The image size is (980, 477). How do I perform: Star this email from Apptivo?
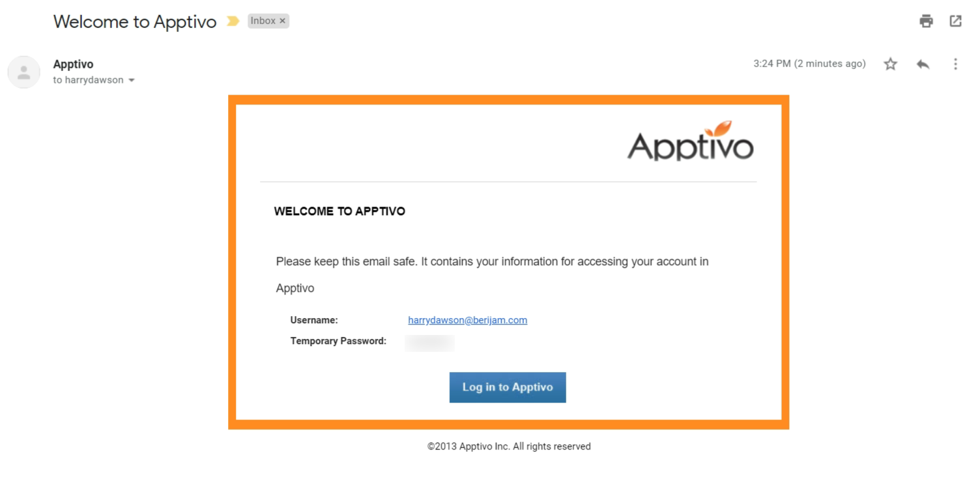tap(890, 64)
